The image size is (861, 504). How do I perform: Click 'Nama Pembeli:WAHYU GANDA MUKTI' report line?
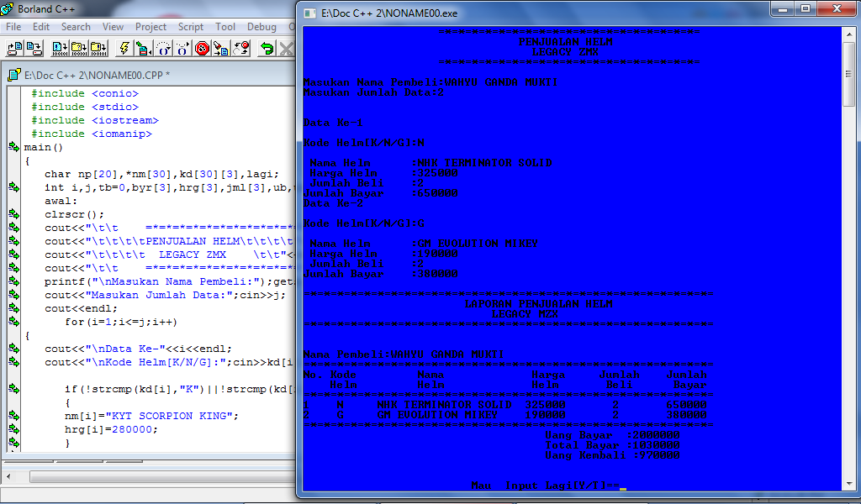404,354
